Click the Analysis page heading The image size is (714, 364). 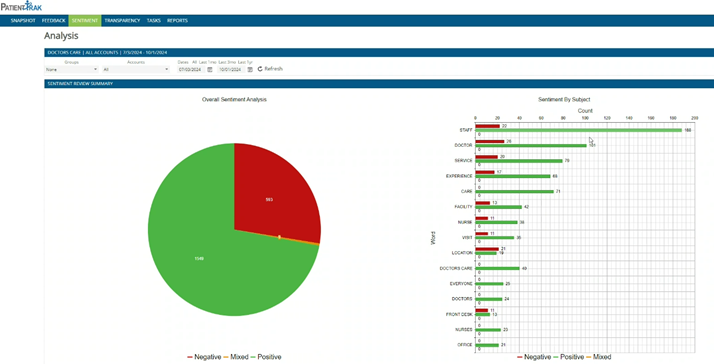tap(61, 36)
